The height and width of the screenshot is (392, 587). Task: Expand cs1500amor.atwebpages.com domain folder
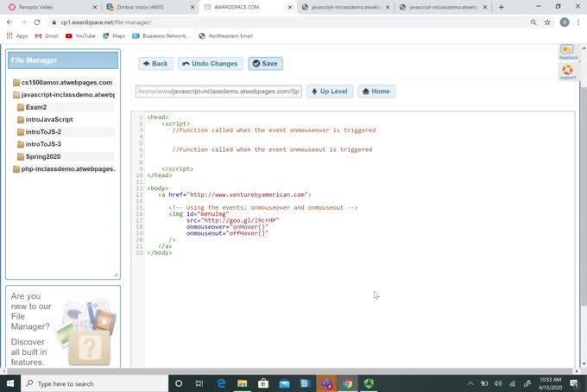click(x=66, y=83)
